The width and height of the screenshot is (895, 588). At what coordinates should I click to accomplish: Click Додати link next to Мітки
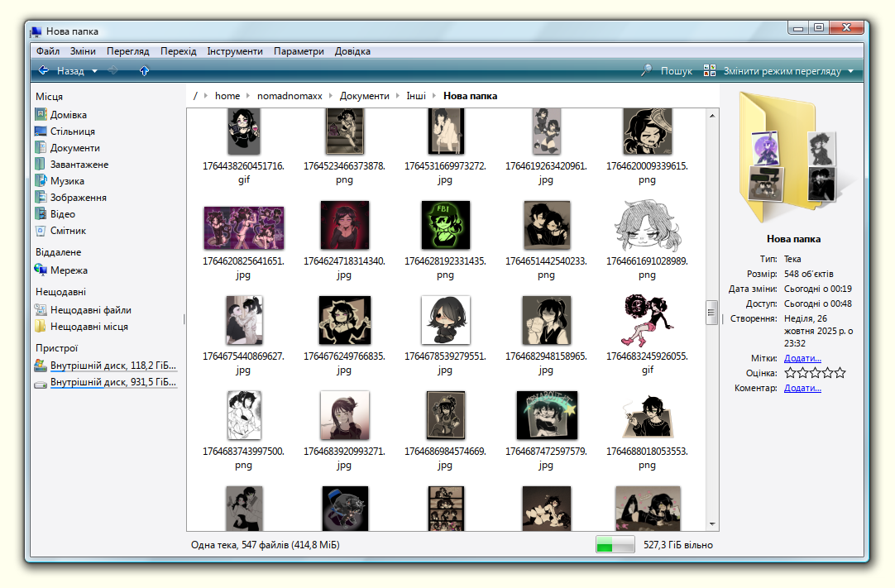[802, 359]
